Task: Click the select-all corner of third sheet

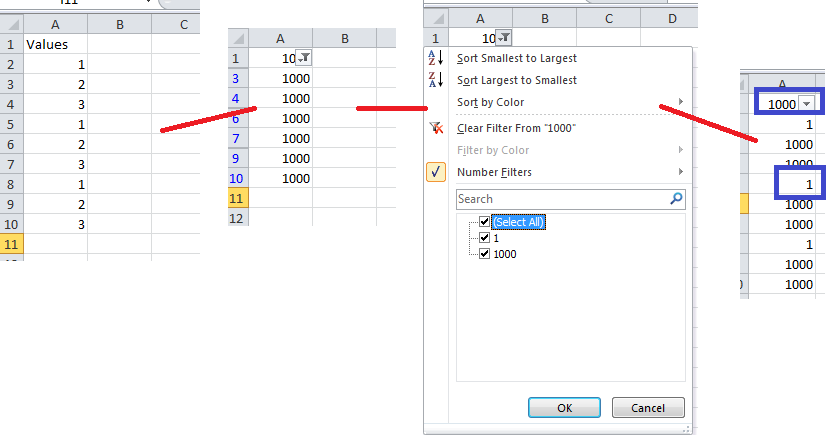Action: pos(436,19)
